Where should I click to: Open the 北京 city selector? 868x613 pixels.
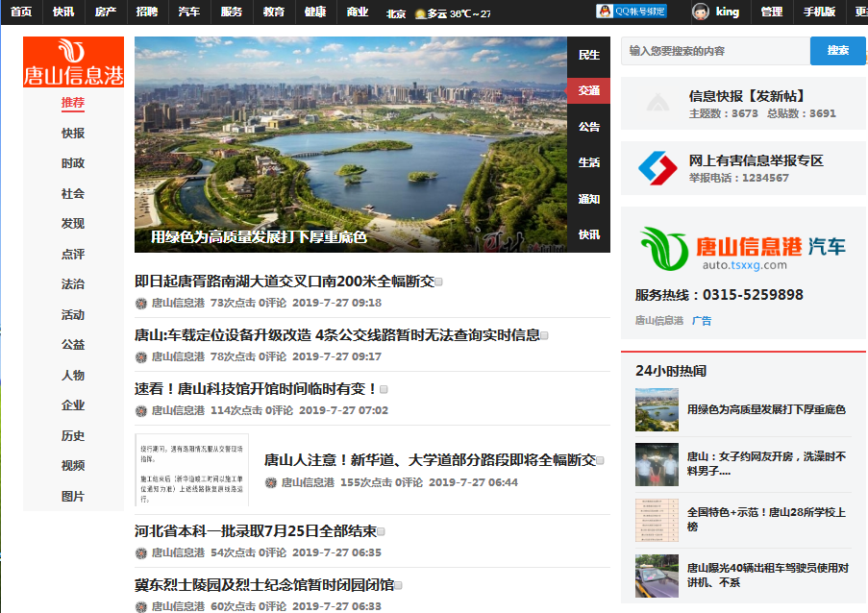(x=395, y=13)
